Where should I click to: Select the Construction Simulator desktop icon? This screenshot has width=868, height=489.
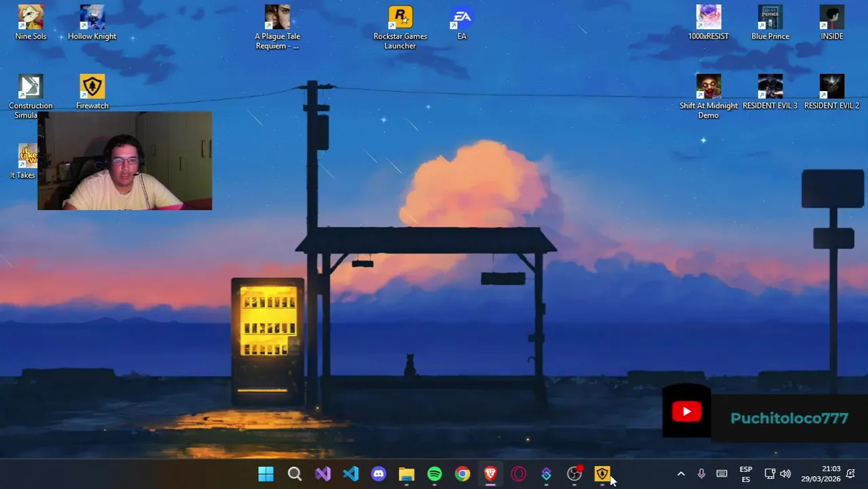coord(31,96)
